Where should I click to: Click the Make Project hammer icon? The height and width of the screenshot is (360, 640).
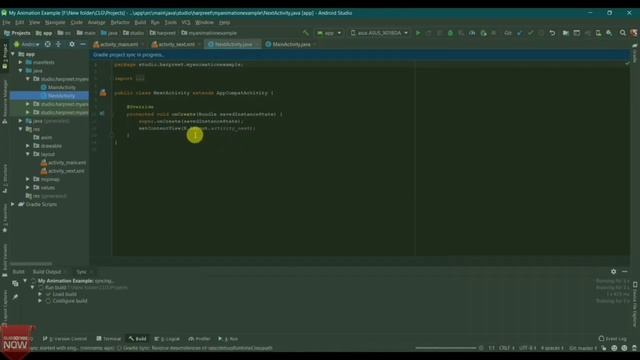point(305,33)
